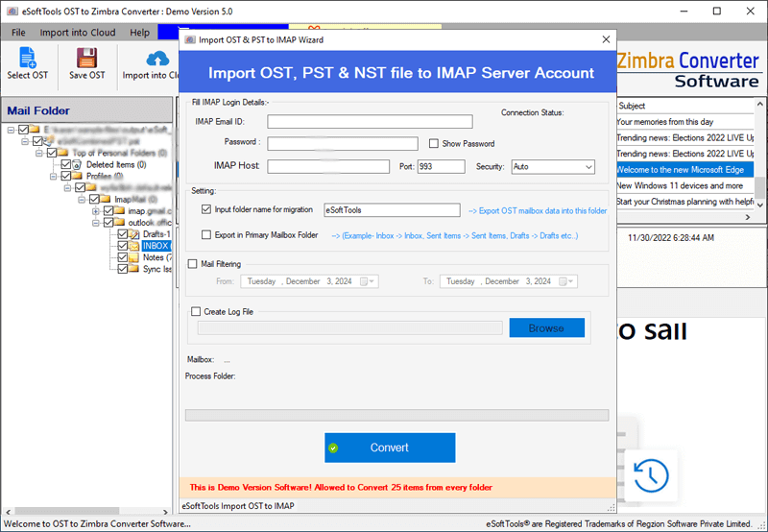
Task: Expand the imap.gmail tree node
Action: (96, 211)
